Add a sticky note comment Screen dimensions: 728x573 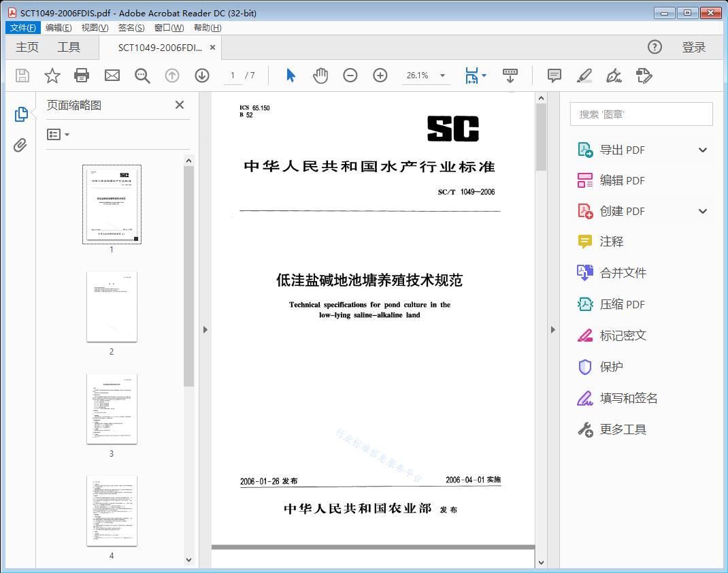point(555,76)
